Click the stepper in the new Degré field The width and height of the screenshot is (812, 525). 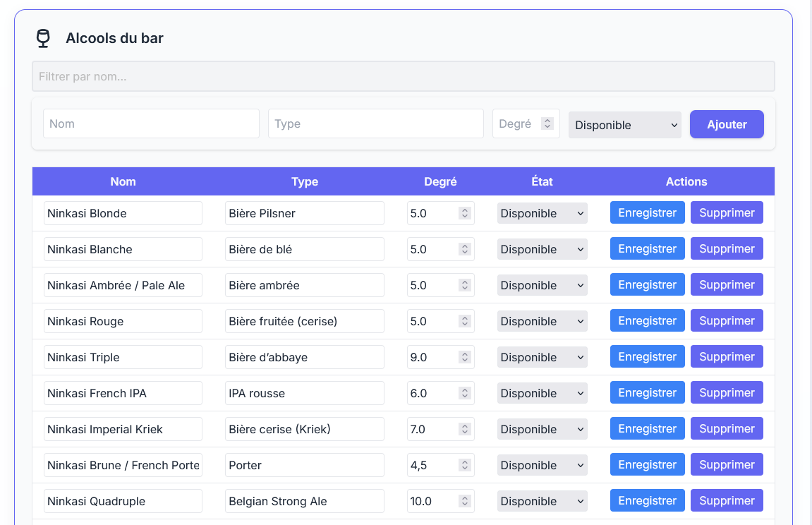coord(547,123)
